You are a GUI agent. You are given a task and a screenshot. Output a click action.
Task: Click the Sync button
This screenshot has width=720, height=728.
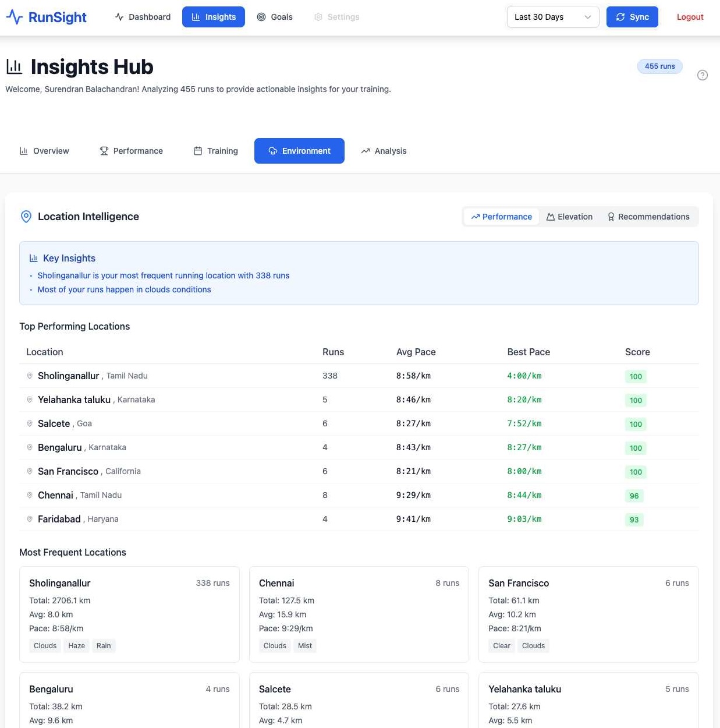tap(632, 17)
